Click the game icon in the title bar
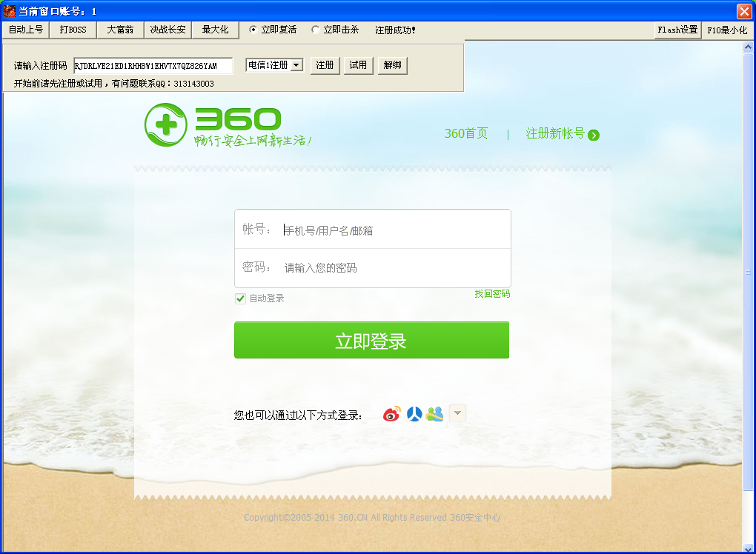756x554 pixels. point(9,10)
